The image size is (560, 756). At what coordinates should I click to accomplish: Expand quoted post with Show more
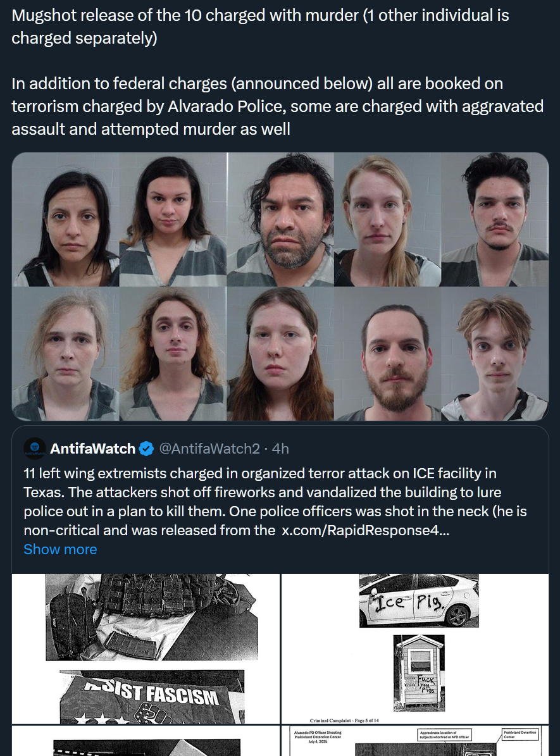[x=60, y=550]
